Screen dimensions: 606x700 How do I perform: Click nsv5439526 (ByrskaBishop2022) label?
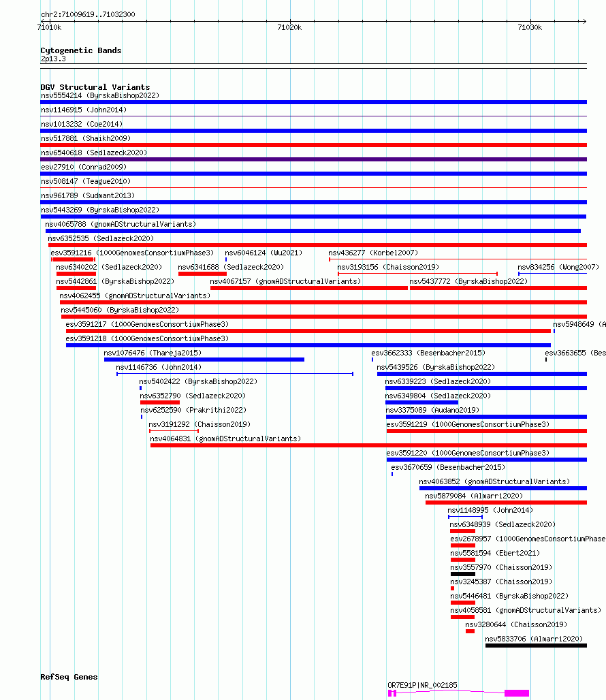pyautogui.click(x=436, y=367)
